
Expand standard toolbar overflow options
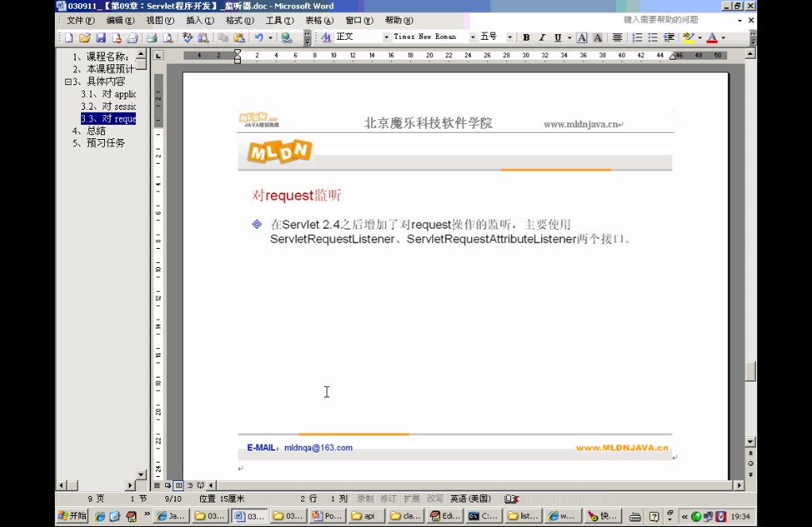tap(307, 37)
